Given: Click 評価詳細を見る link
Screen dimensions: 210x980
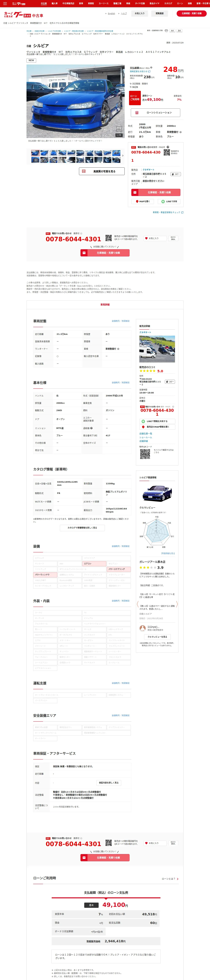Looking at the screenshot, I should pos(168,553).
